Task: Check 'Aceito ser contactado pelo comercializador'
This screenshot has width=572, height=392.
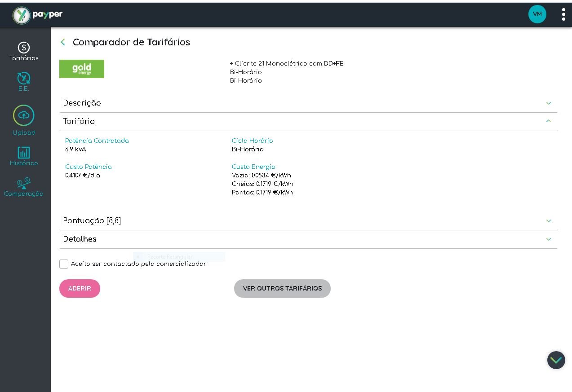Action: point(64,264)
